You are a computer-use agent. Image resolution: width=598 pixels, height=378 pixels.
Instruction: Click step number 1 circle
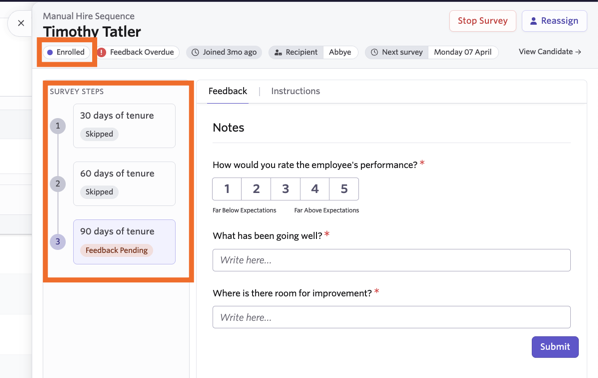pos(58,126)
